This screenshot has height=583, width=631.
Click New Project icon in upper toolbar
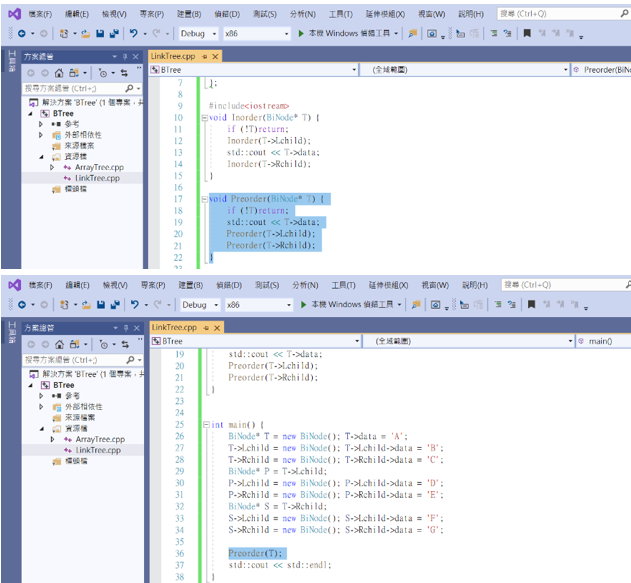(64, 33)
